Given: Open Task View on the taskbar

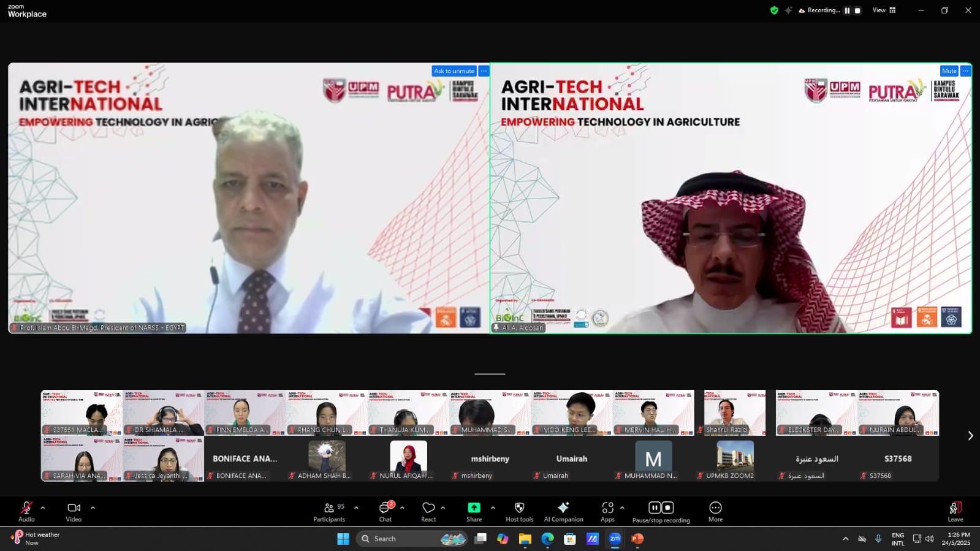Looking at the screenshot, I should click(481, 539).
